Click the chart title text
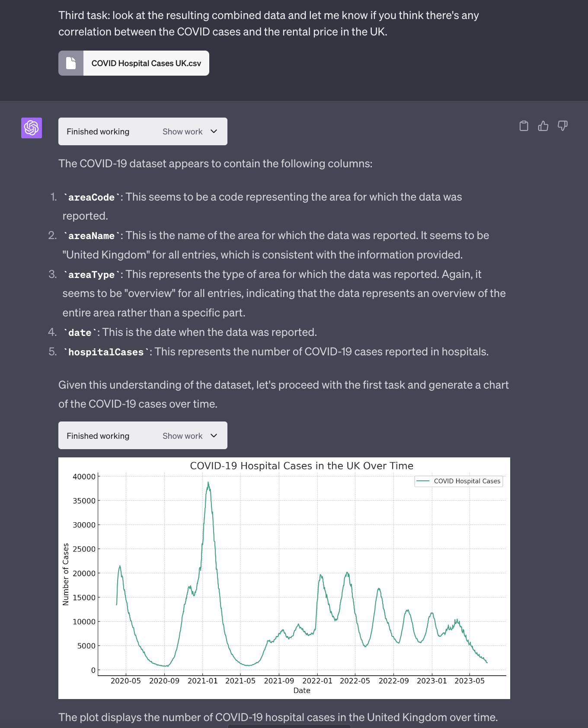 [x=302, y=466]
